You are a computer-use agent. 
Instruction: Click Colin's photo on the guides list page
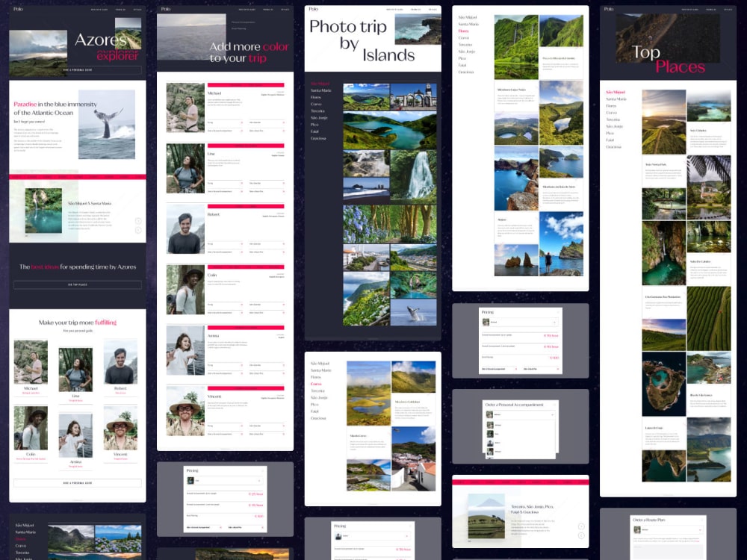point(185,290)
